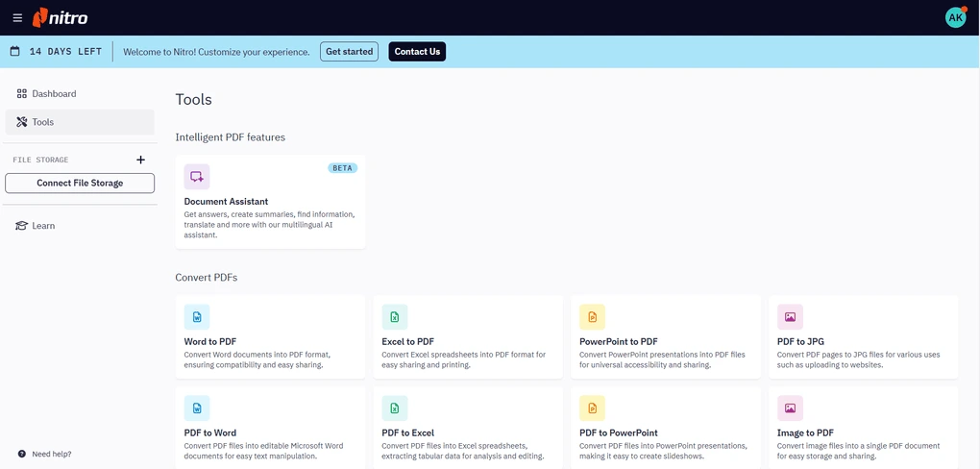Click the Connect File Storage button

[80, 183]
